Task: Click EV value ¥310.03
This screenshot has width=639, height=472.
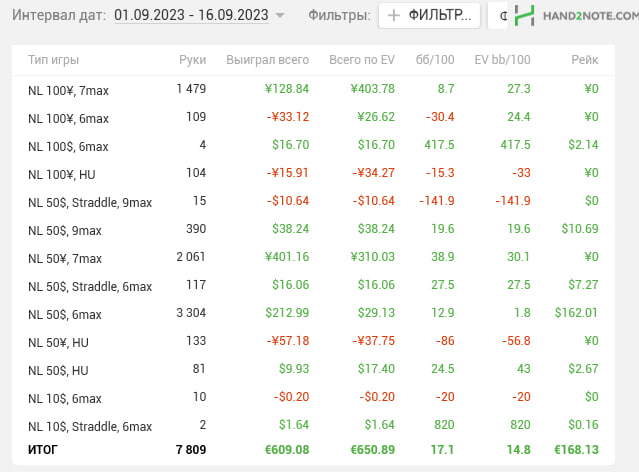Action: [372, 257]
